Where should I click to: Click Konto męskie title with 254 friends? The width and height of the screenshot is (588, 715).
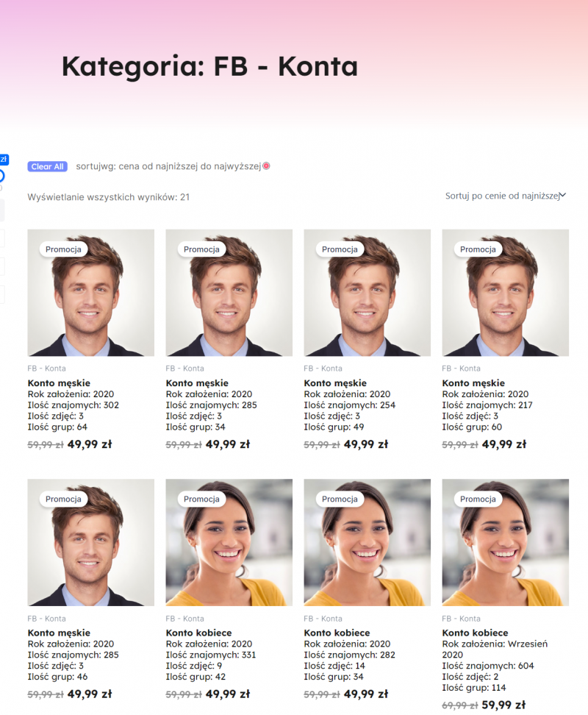(x=335, y=383)
